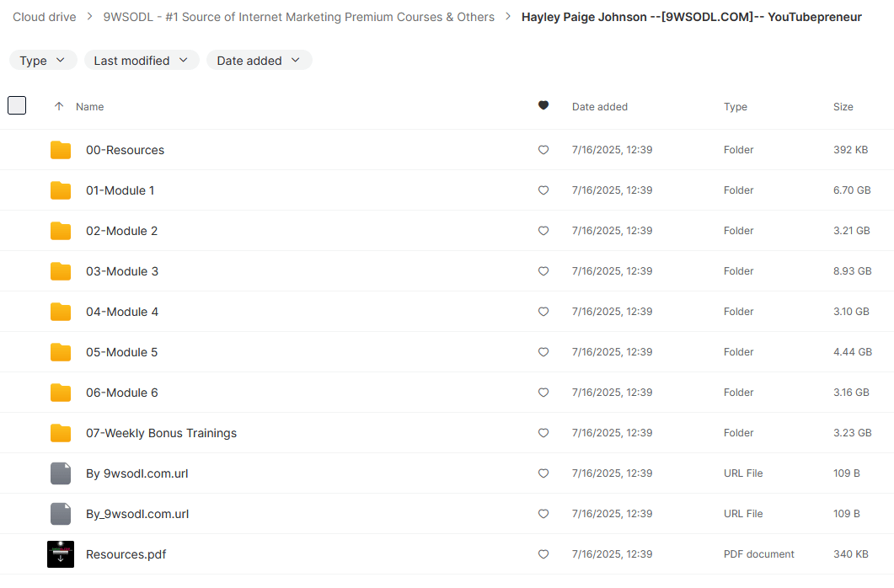Tick the select all checkbox
This screenshot has width=894, height=588.
click(x=17, y=106)
